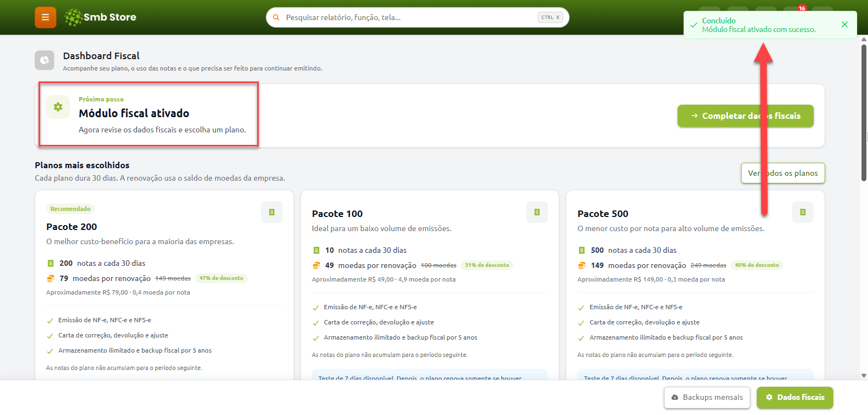Viewport: 868px width, 415px height.
Task: Click the coins icon beside '79 moedas por renovação'
Action: [50, 278]
